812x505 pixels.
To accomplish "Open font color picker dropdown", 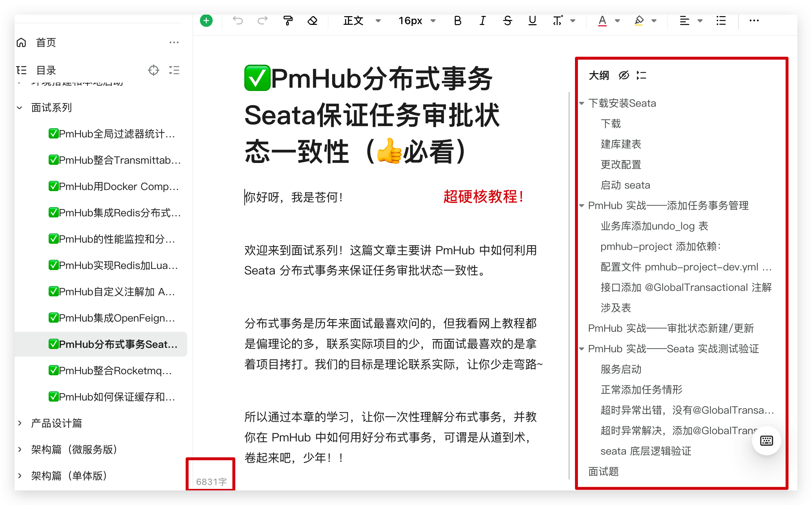I will [617, 21].
